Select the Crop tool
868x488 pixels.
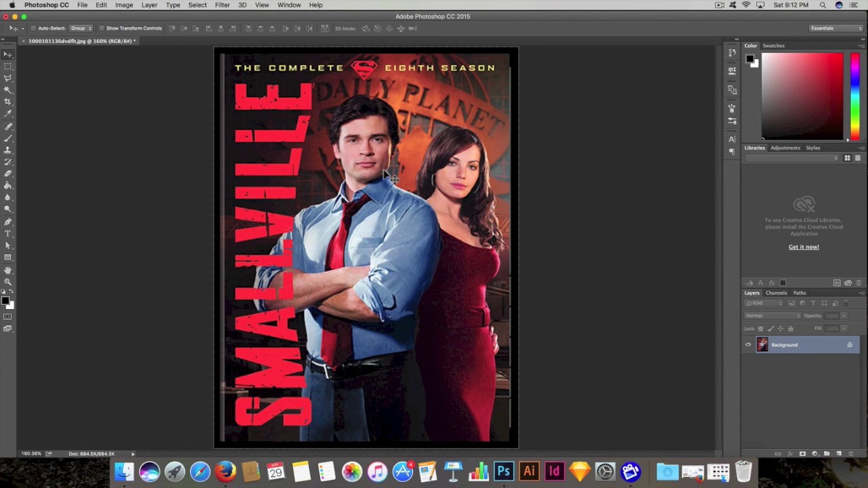tap(7, 102)
